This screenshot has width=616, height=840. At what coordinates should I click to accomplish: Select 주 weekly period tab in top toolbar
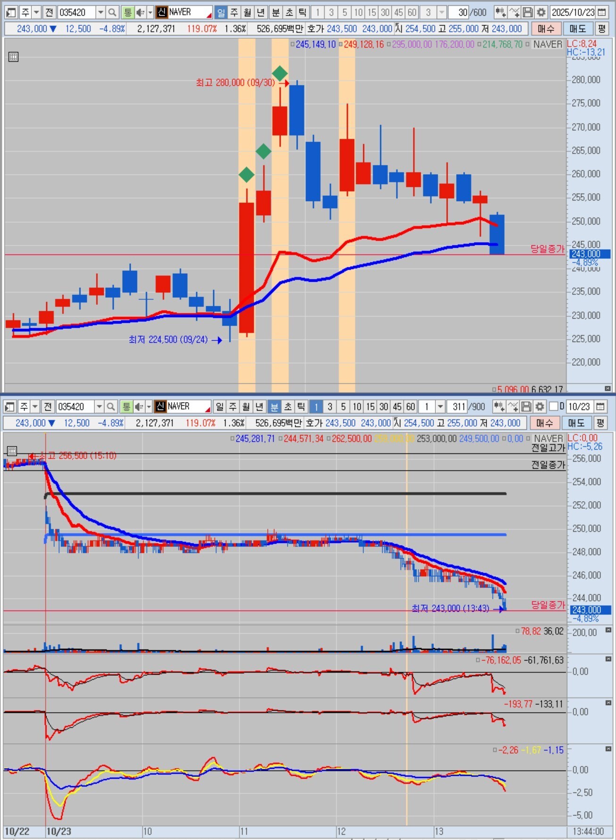pyautogui.click(x=234, y=12)
